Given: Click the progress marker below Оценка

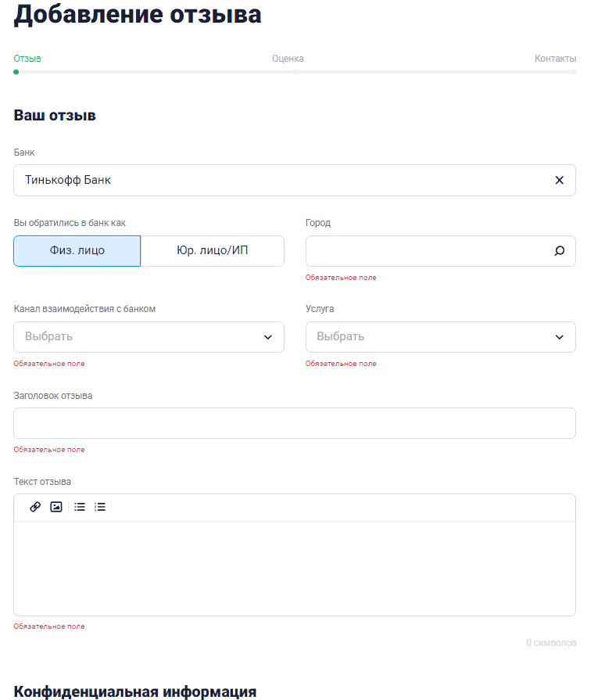Looking at the screenshot, I should pos(295,72).
